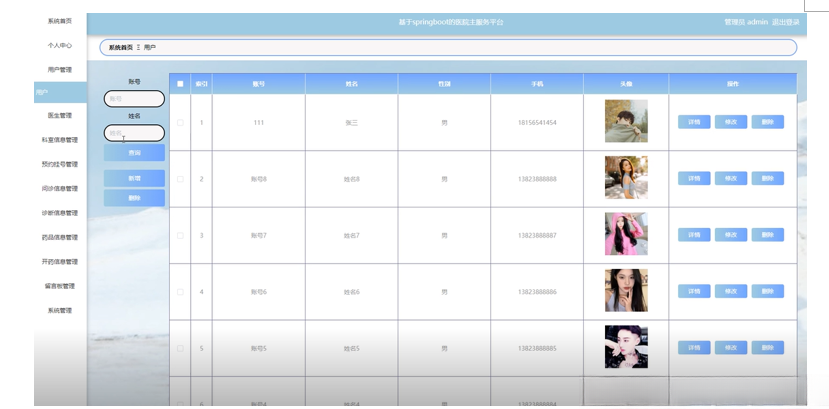Image resolution: width=829 pixels, height=409 pixels.
Task: Go to 系统首页 via breadcrumb
Action: point(121,48)
